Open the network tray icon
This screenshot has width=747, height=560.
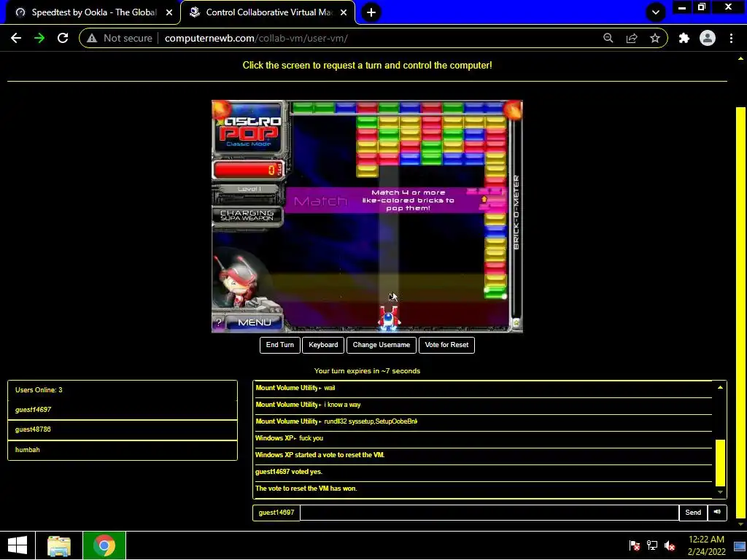tap(652, 545)
